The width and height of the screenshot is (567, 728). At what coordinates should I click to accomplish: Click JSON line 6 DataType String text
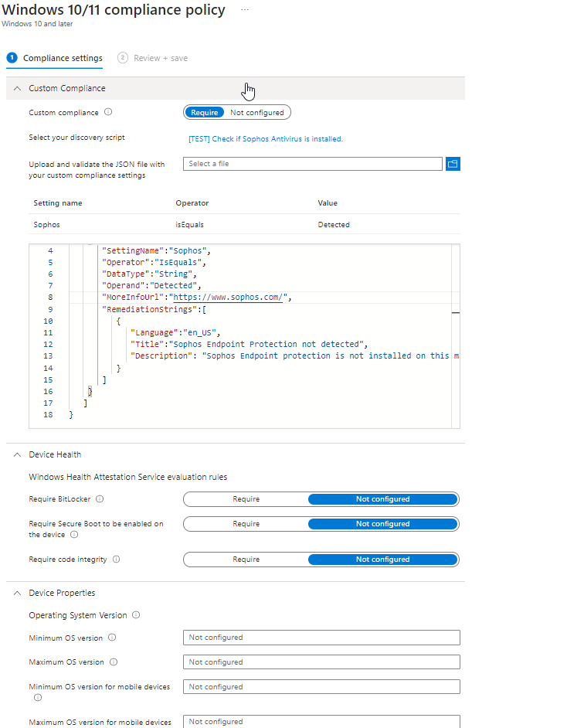149,274
